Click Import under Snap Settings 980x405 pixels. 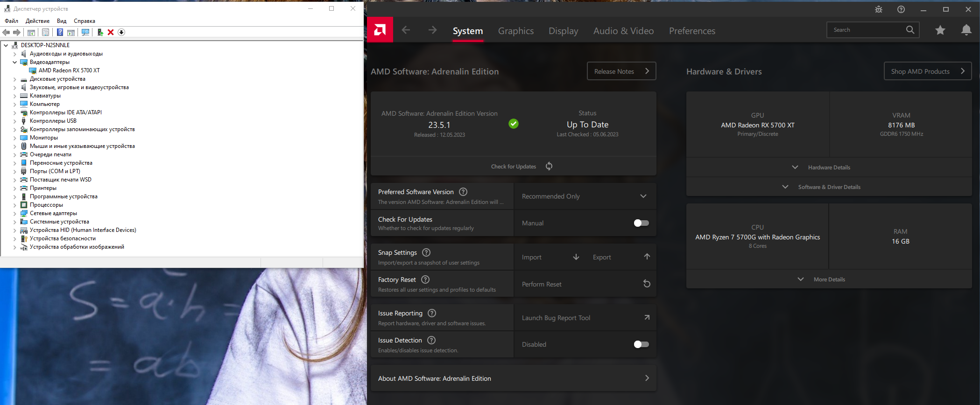click(550, 257)
